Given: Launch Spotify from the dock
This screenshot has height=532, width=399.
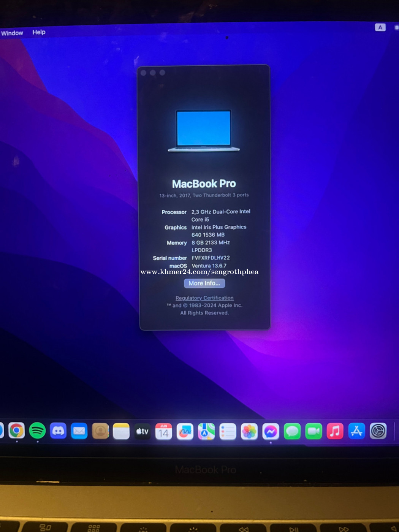Looking at the screenshot, I should 37,431.
